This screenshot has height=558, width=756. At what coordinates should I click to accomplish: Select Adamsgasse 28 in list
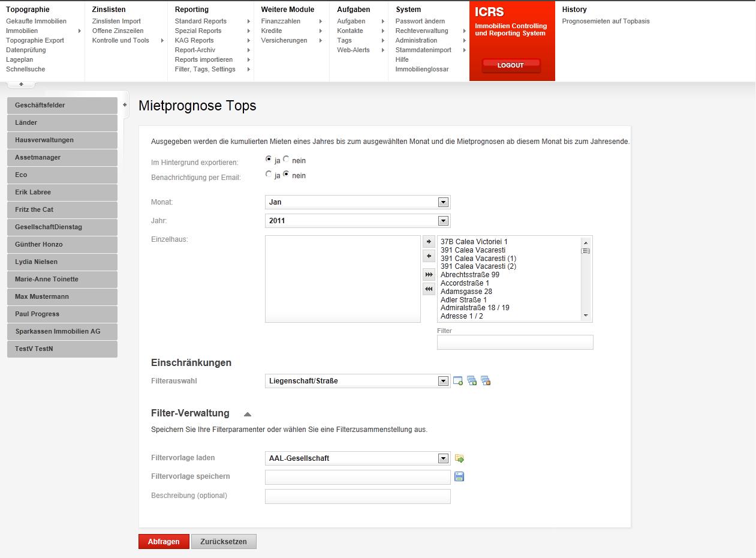click(466, 292)
